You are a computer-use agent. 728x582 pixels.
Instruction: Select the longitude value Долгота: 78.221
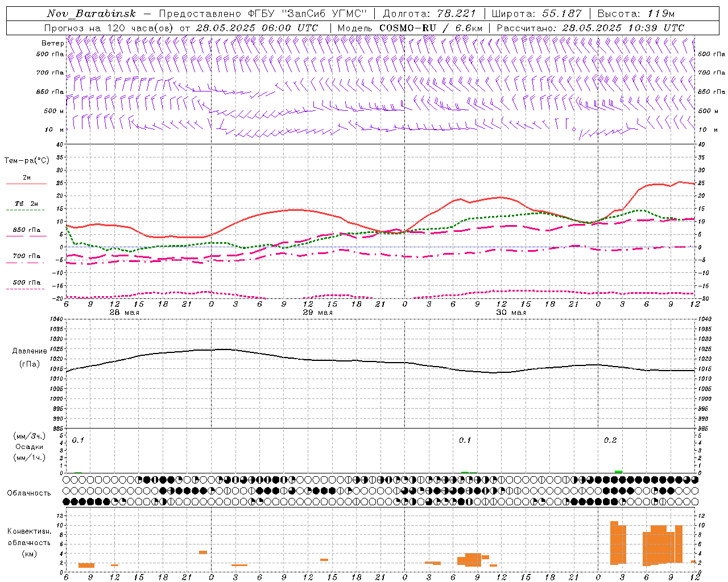click(429, 14)
